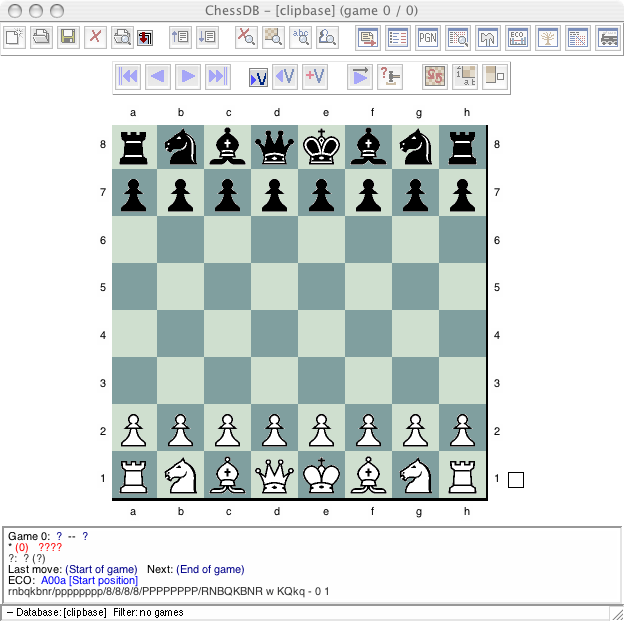Show the game list window icon
Image resolution: width=624 pixels, height=621 pixels.
click(398, 38)
